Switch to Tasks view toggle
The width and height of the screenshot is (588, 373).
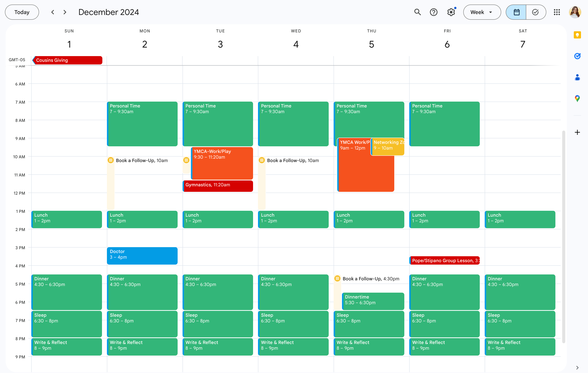pyautogui.click(x=535, y=12)
